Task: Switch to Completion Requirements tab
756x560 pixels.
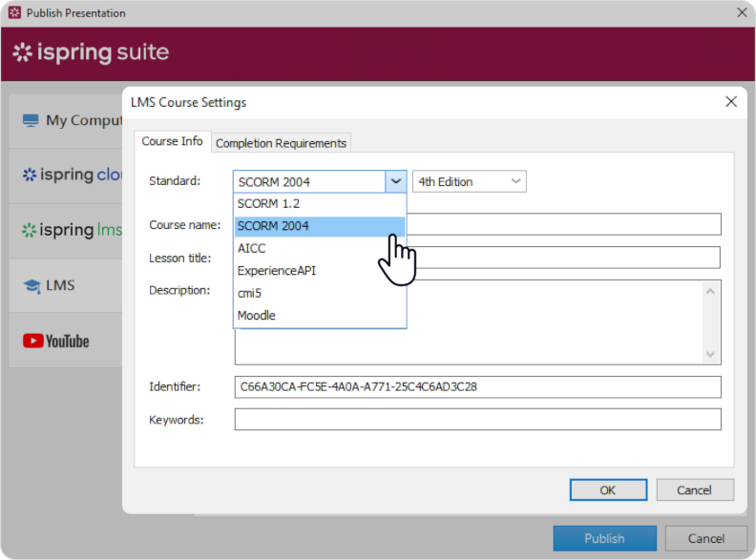Action: pos(281,143)
